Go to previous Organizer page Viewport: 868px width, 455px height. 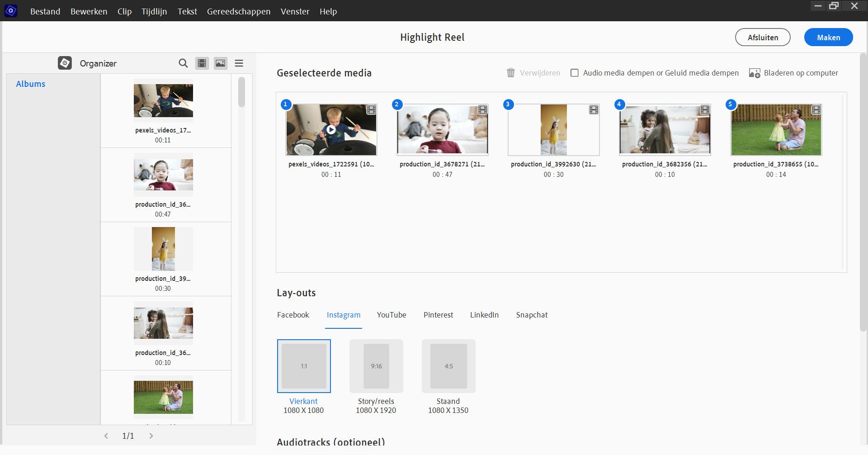coord(106,436)
